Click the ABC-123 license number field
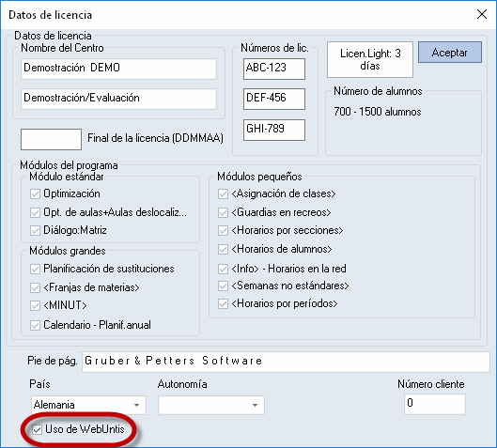 click(x=274, y=69)
